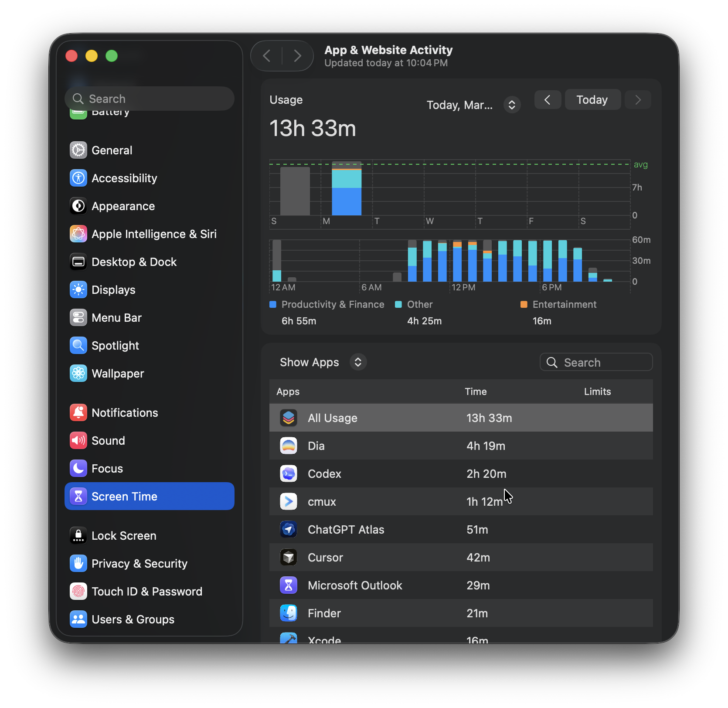Select the cmux app icon

pyautogui.click(x=288, y=502)
